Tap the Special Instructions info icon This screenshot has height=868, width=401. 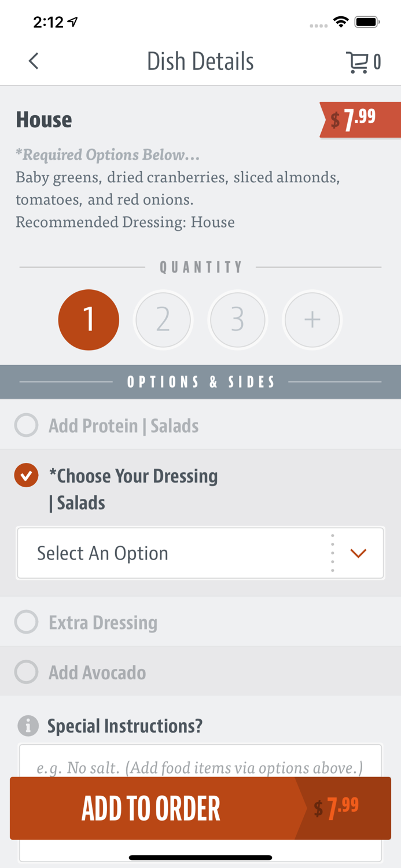pyautogui.click(x=28, y=725)
